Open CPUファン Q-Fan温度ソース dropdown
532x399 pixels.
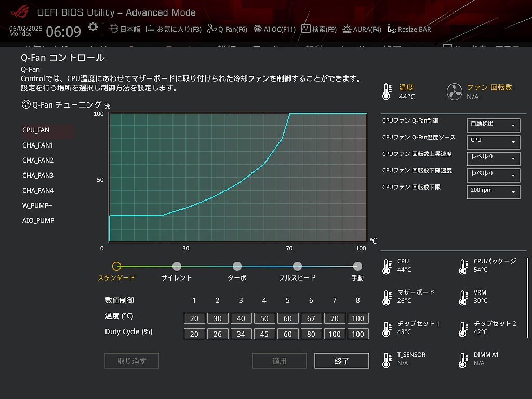coord(494,142)
